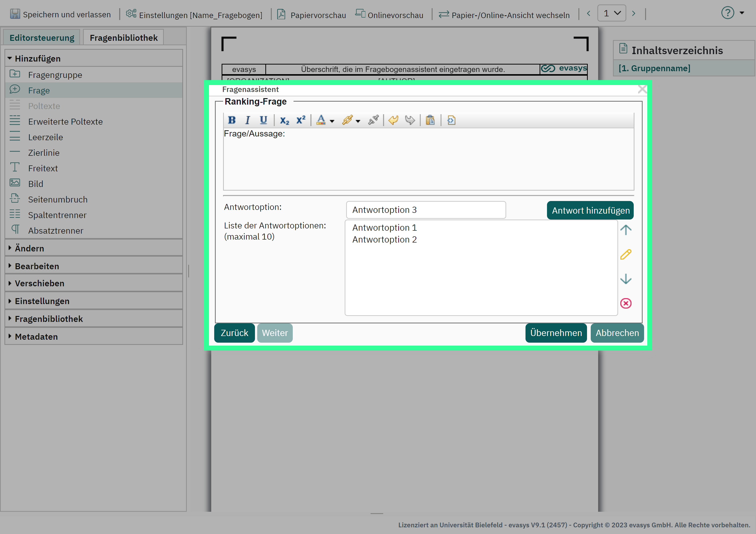Add Erweiterte Poltexte
This screenshot has height=534, width=756.
tap(65, 122)
